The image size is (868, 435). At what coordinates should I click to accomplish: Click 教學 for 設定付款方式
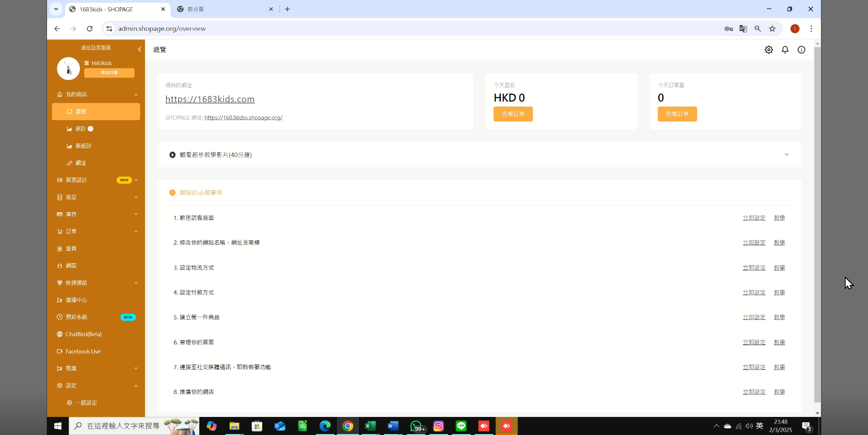click(779, 293)
